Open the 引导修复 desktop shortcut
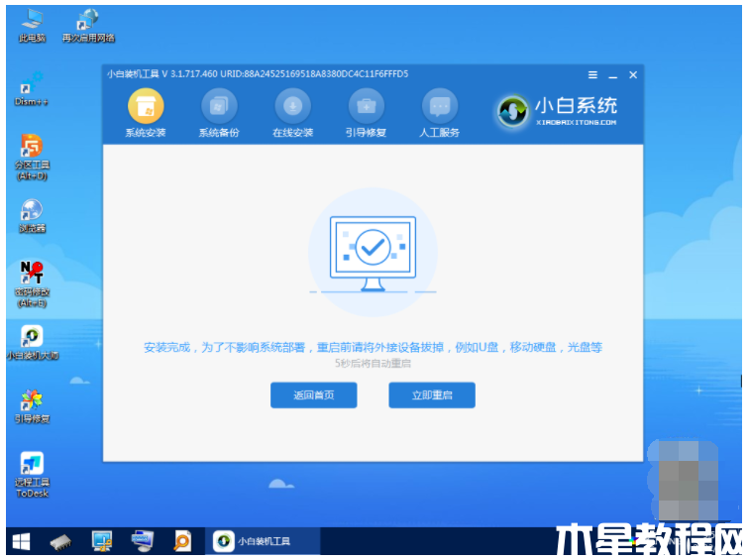 click(x=32, y=406)
